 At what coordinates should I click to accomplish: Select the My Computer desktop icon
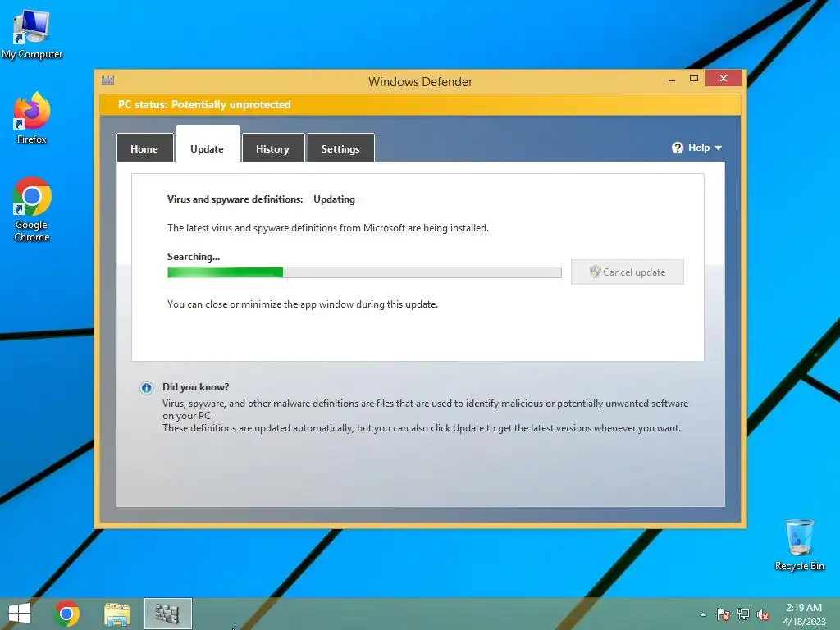32,34
